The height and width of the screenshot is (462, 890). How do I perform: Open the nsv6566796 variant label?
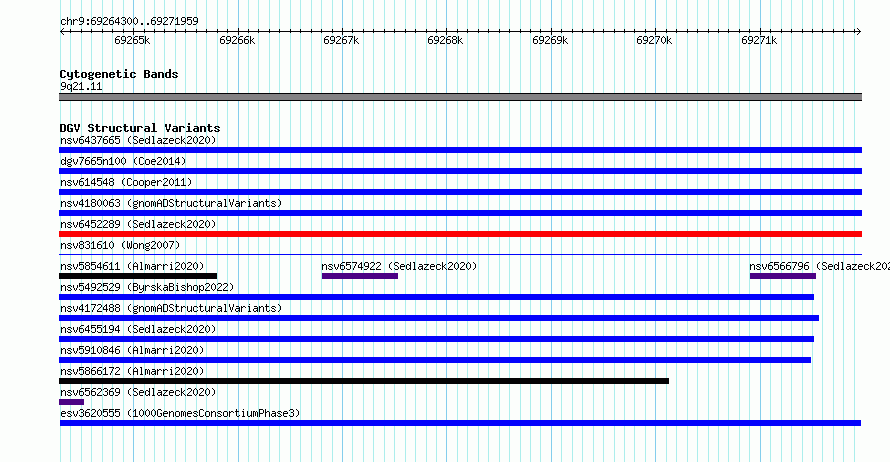820,266
